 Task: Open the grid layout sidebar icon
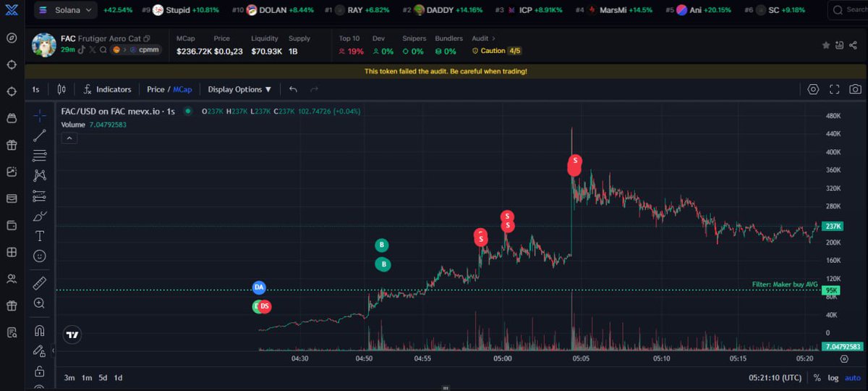[x=12, y=252]
